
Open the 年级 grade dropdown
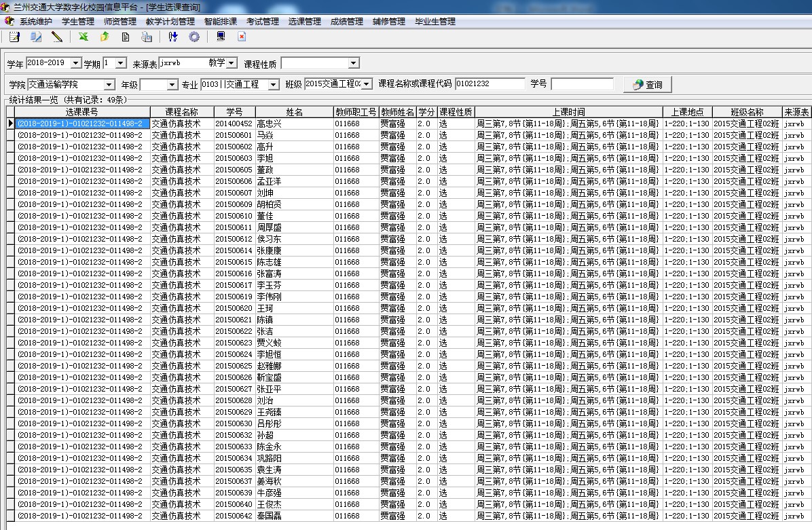click(172, 85)
